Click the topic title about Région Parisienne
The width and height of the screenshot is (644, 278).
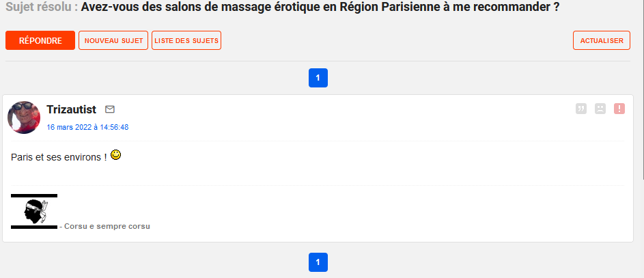tap(320, 7)
